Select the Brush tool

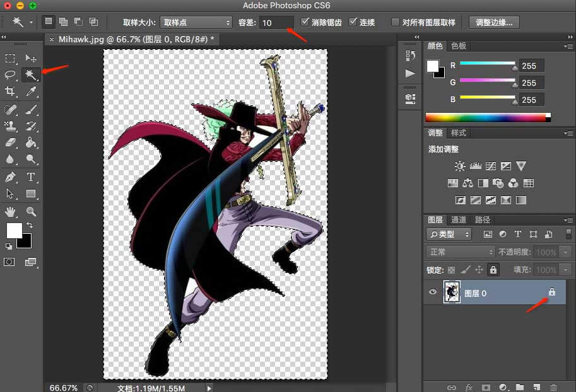pyautogui.click(x=31, y=110)
